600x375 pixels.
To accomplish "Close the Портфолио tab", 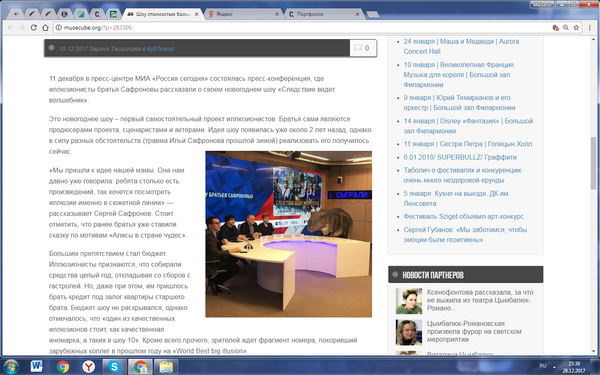I will coord(357,14).
